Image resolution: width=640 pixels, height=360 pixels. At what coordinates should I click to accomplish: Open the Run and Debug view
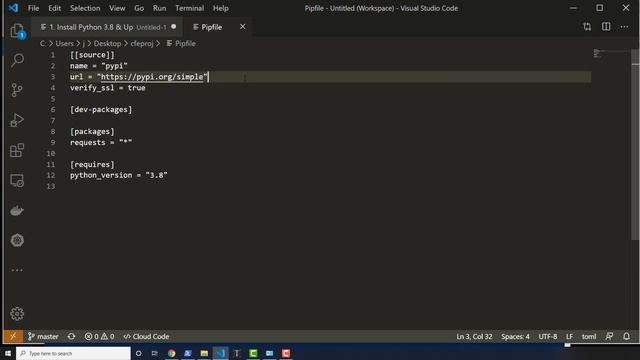pyautogui.click(x=17, y=120)
